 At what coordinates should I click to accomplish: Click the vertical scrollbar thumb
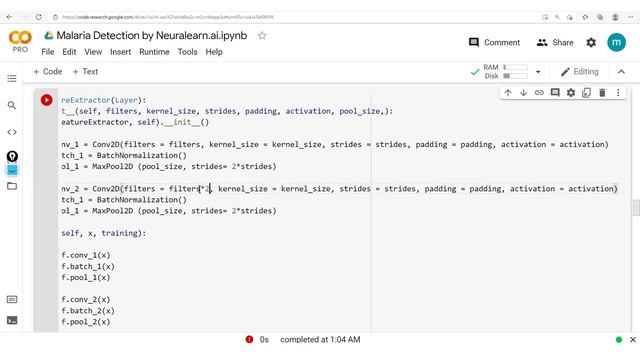636,207
